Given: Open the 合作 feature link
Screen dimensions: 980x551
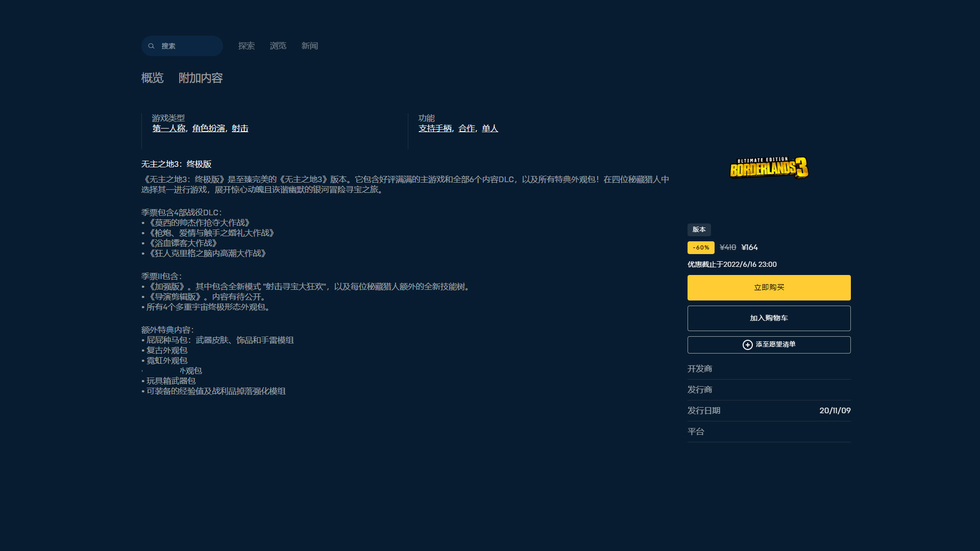Looking at the screenshot, I should 467,129.
